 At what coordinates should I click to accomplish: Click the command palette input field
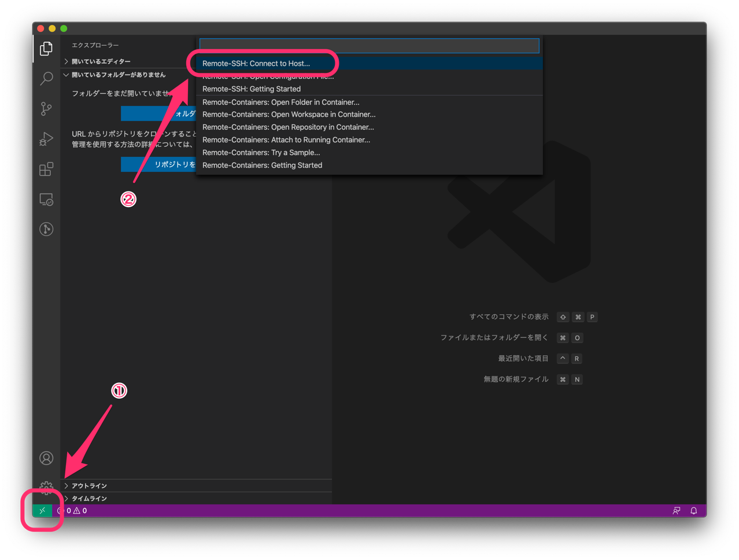pos(369,46)
